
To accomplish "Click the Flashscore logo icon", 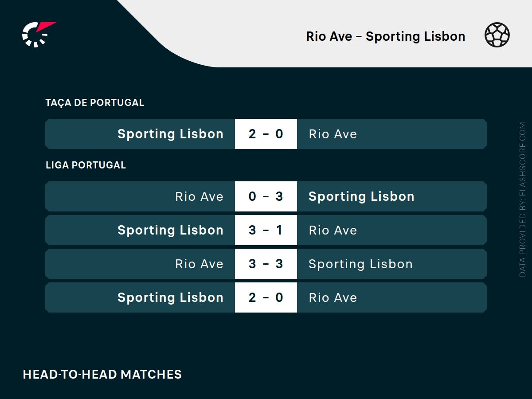I will 37,34.
